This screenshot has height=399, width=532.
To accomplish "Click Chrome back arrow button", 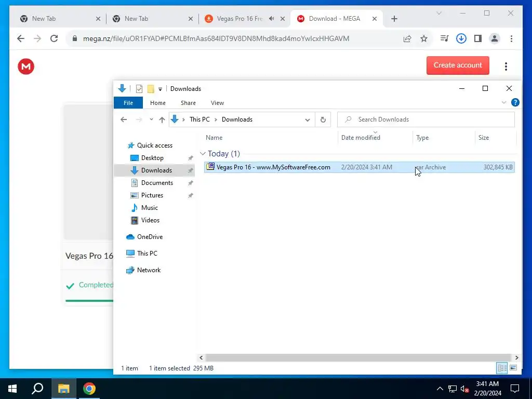I will (21, 38).
